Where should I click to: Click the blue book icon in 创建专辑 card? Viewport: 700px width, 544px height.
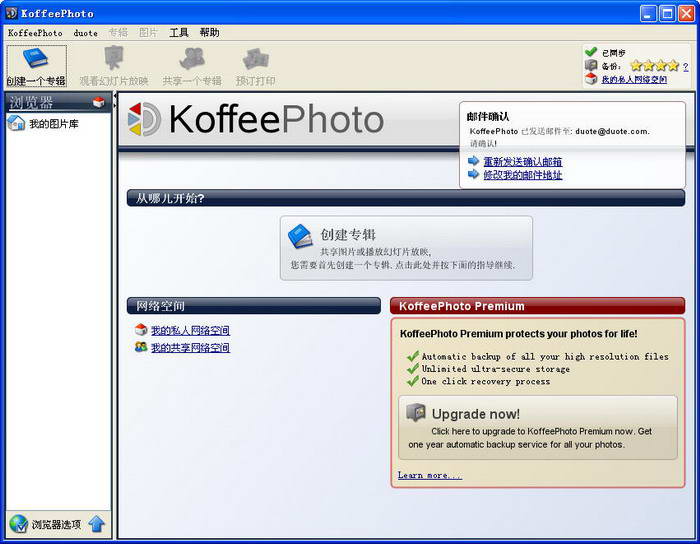pos(300,236)
